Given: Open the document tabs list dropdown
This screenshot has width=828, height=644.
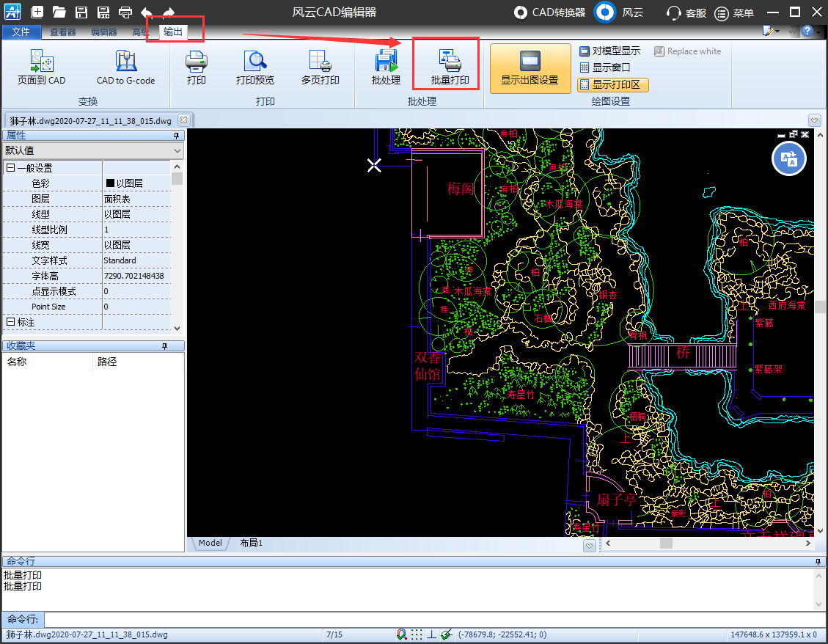Looking at the screenshot, I should click(x=814, y=120).
